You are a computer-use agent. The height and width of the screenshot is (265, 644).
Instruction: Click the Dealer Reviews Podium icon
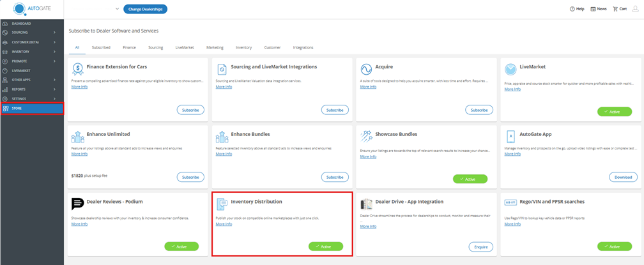click(x=77, y=204)
